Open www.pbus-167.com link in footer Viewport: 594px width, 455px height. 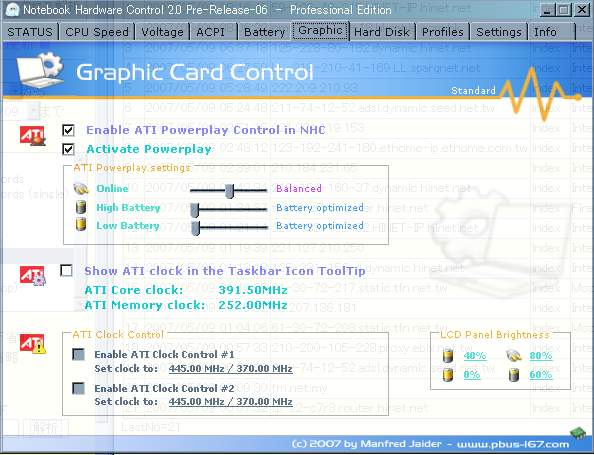(x=513, y=444)
